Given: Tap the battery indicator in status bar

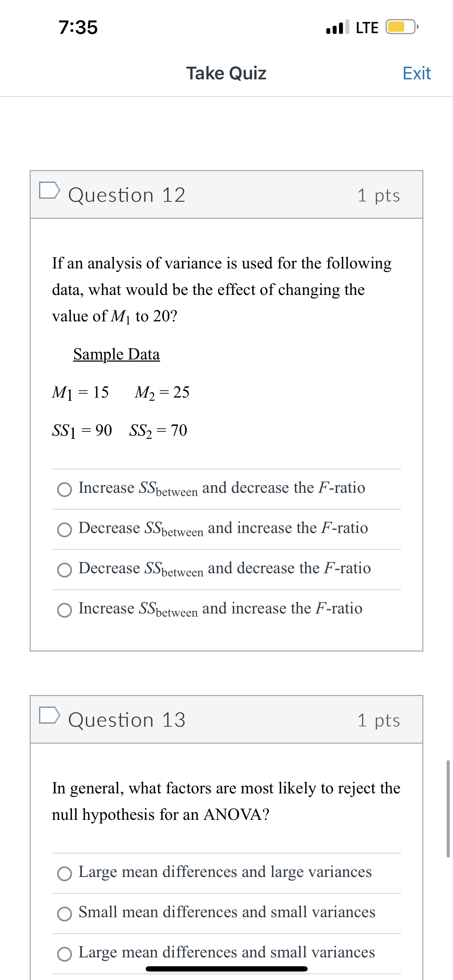Looking at the screenshot, I should pyautogui.click(x=401, y=26).
